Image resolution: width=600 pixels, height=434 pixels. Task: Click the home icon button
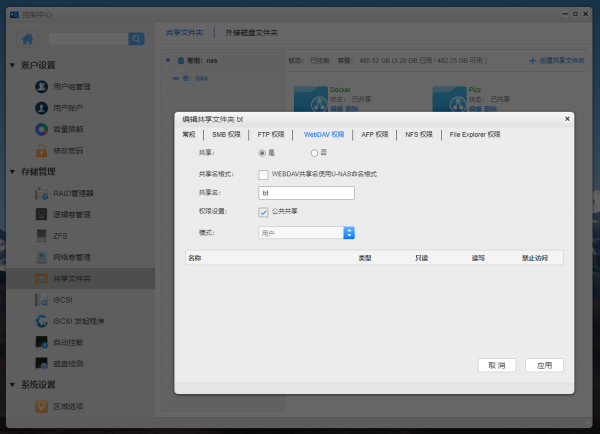point(28,39)
